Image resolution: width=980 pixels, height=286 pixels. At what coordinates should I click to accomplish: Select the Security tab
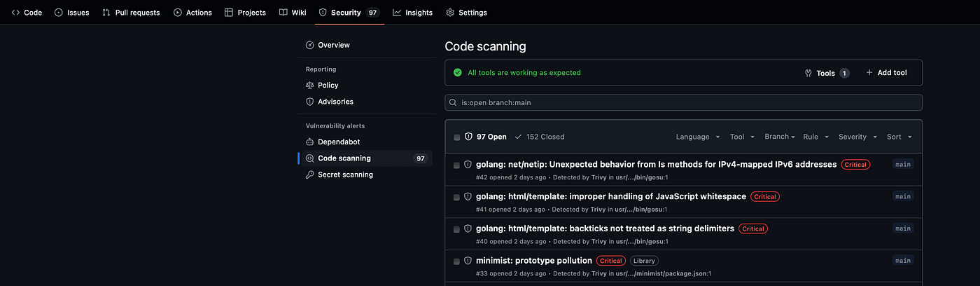click(349, 13)
